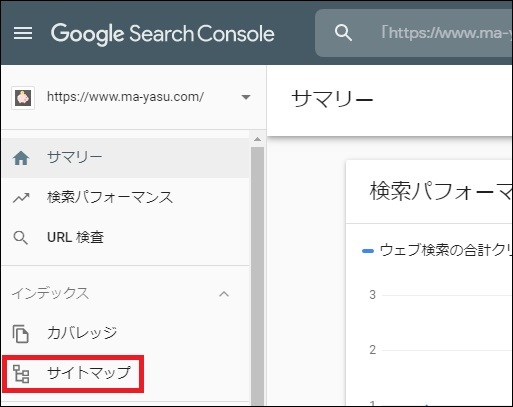Click the sidebar scrollbar up arrow
Image resolution: width=513 pixels, height=407 pixels.
[x=257, y=139]
